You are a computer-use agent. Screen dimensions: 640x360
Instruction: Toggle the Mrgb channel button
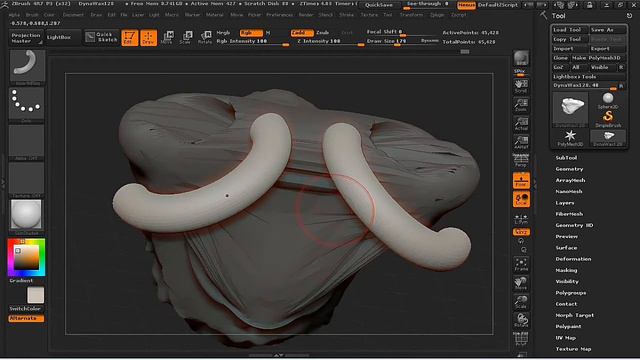223,33
